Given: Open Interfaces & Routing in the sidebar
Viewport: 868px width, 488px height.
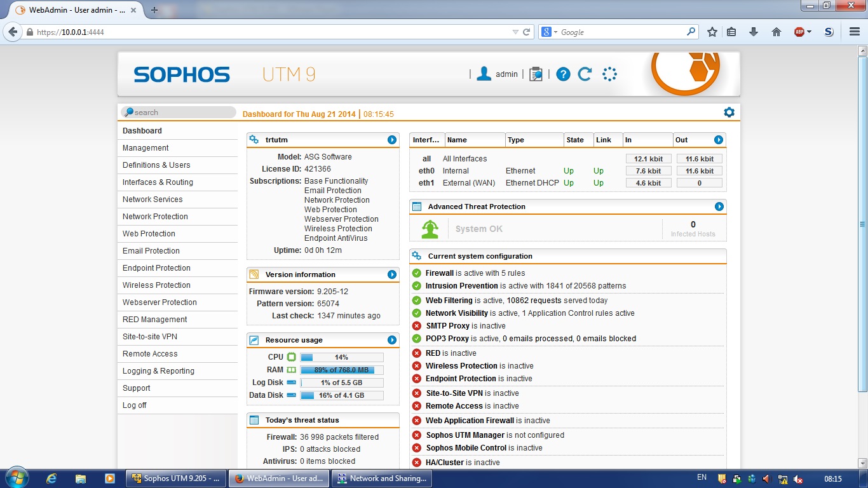Looking at the screenshot, I should coord(178,182).
